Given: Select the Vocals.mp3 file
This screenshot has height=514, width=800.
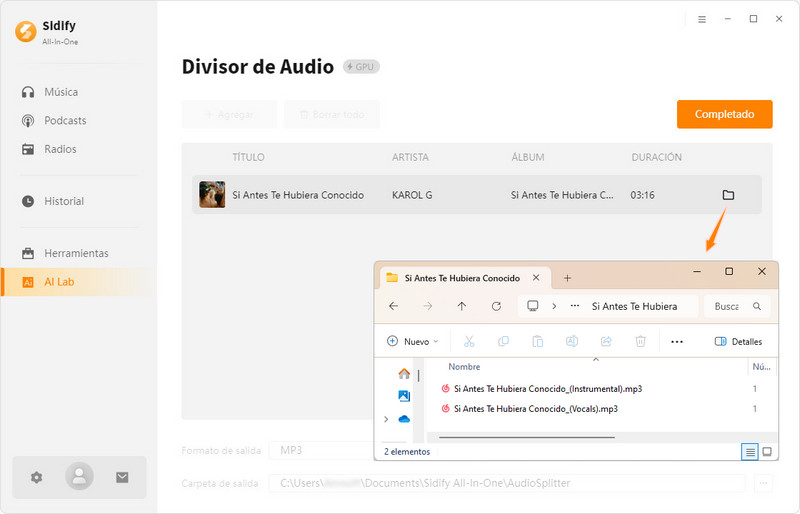Looking at the screenshot, I should [536, 409].
